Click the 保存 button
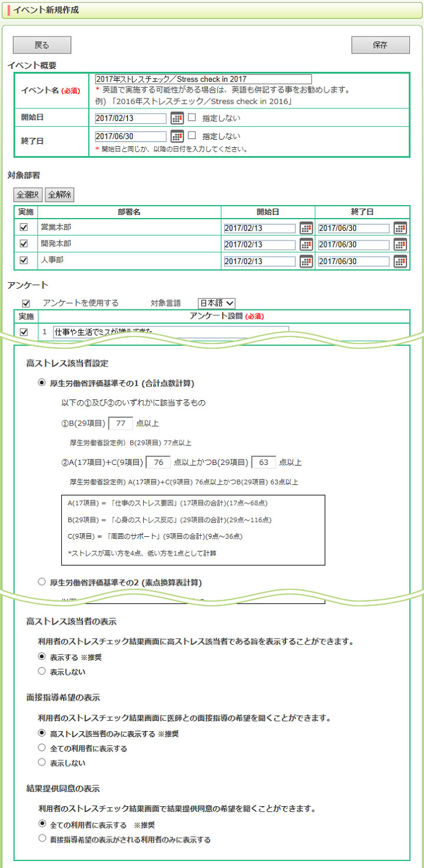The image size is (424, 868). (x=380, y=45)
